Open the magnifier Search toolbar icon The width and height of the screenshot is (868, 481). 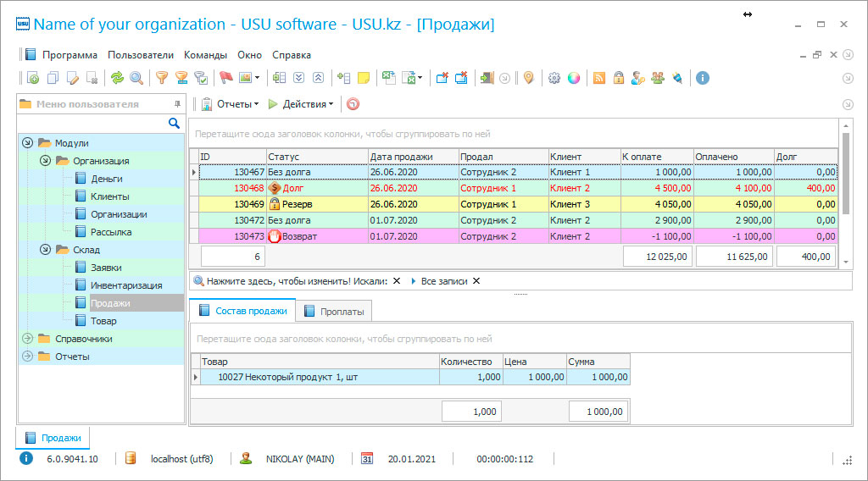(136, 78)
